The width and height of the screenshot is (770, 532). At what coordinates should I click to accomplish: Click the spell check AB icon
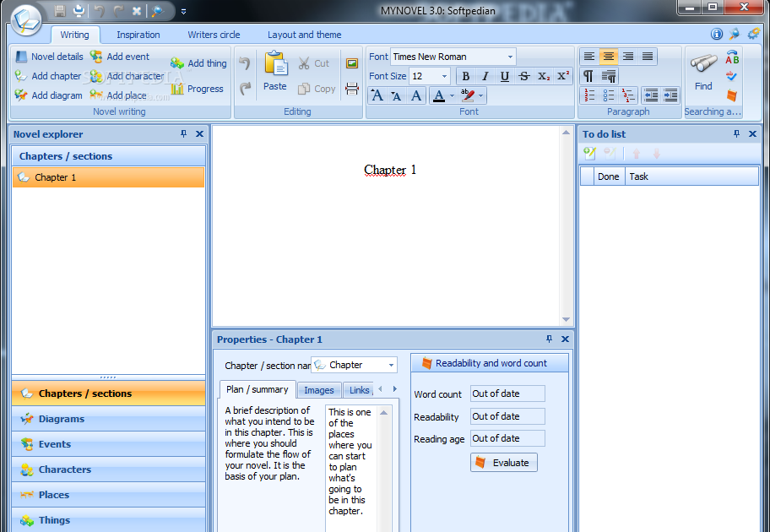tap(732, 57)
